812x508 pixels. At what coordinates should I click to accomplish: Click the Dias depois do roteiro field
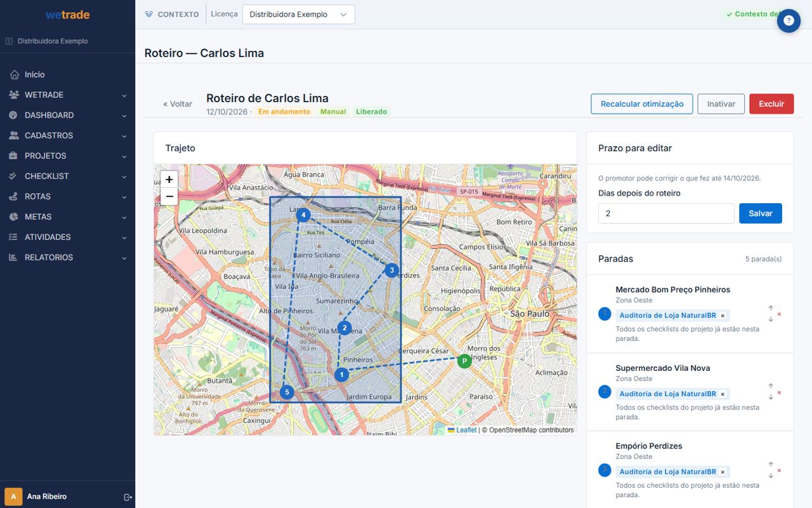(666, 213)
